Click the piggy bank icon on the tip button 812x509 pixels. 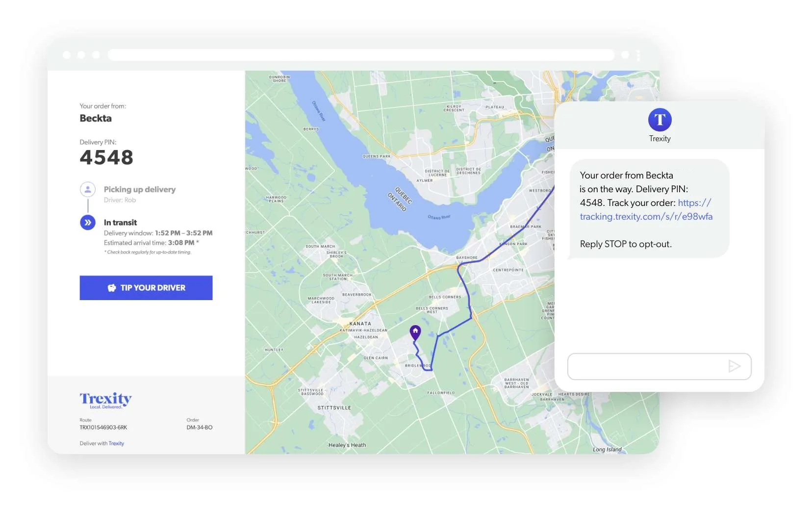click(x=112, y=288)
